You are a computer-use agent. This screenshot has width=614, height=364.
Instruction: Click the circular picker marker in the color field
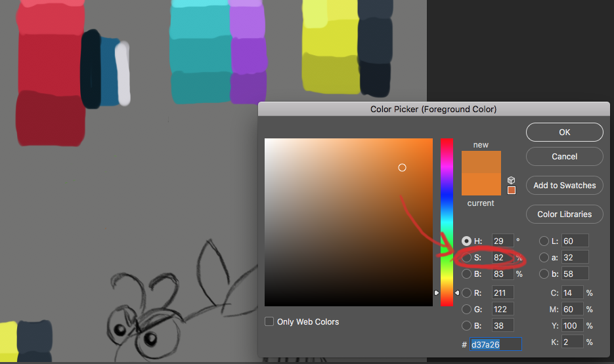[x=403, y=168]
